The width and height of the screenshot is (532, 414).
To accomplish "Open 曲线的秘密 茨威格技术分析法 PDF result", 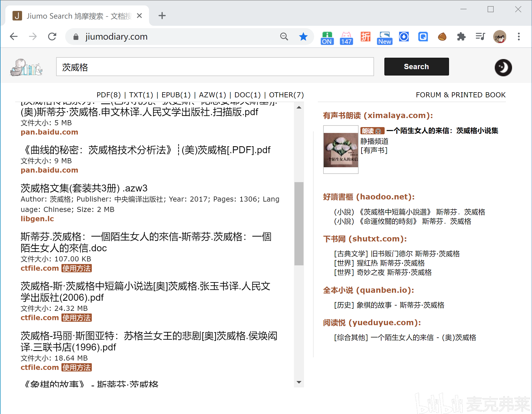I will coord(146,150).
